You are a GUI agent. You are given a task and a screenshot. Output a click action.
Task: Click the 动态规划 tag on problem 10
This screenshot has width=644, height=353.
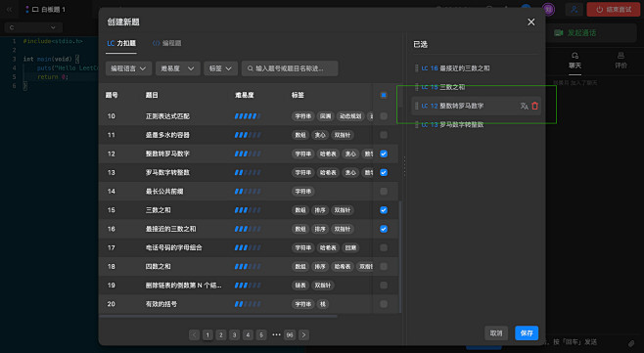(350, 116)
